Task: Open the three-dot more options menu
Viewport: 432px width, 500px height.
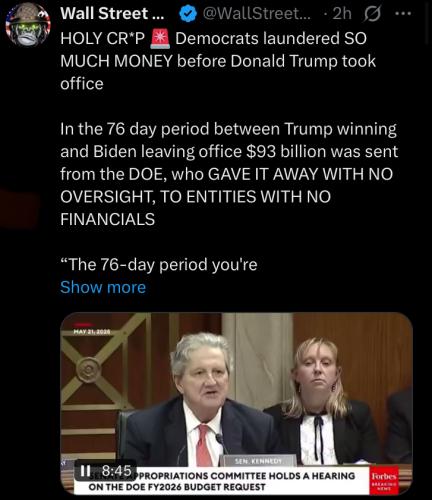Action: [x=403, y=14]
